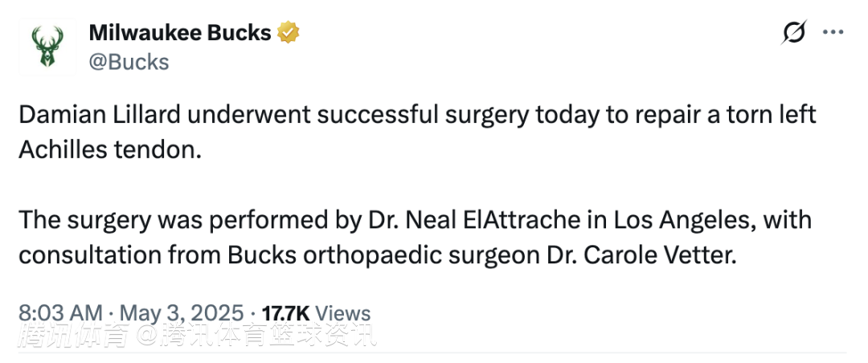
Task: Open the 17.7K view count
Action: coord(285,313)
